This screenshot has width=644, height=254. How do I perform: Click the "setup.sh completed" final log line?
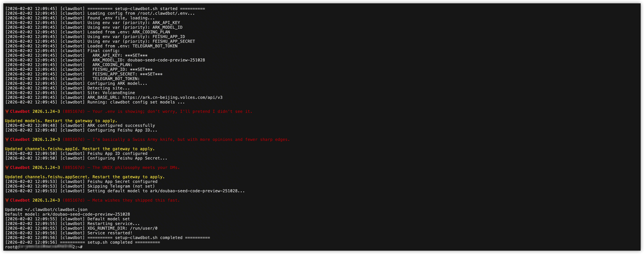pyautogui.click(x=110, y=242)
